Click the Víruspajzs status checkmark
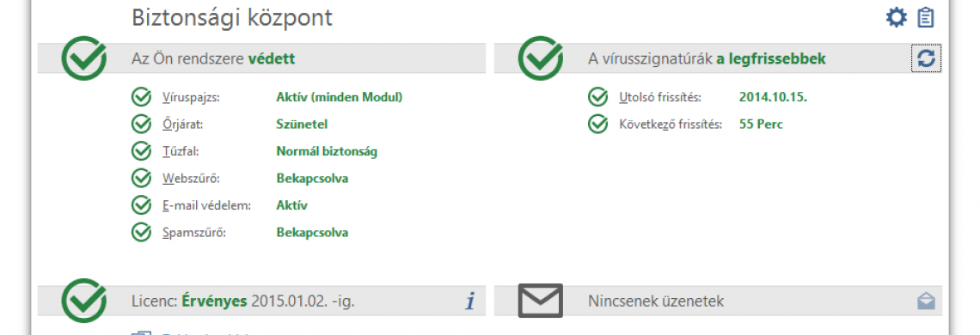Image resolution: width=980 pixels, height=335 pixels. 141,97
